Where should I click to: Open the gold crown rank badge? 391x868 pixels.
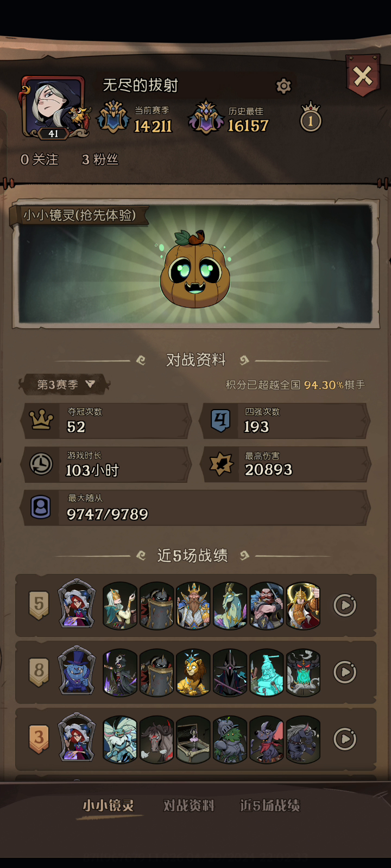(x=311, y=117)
